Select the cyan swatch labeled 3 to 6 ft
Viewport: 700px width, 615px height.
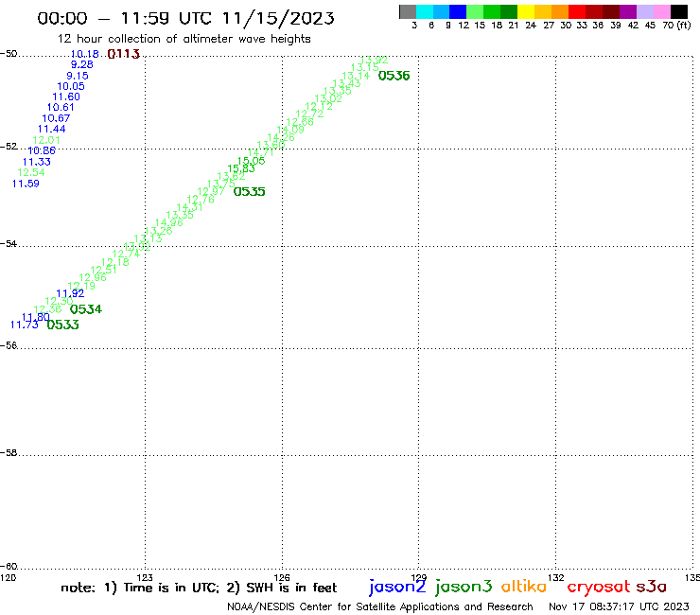tap(424, 11)
